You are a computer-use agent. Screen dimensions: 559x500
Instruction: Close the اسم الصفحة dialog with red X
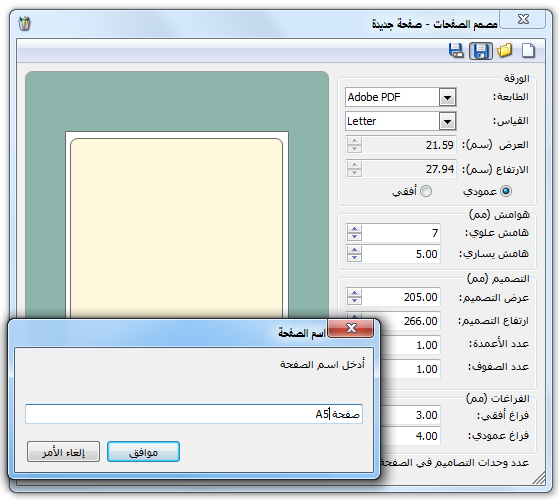point(351,328)
